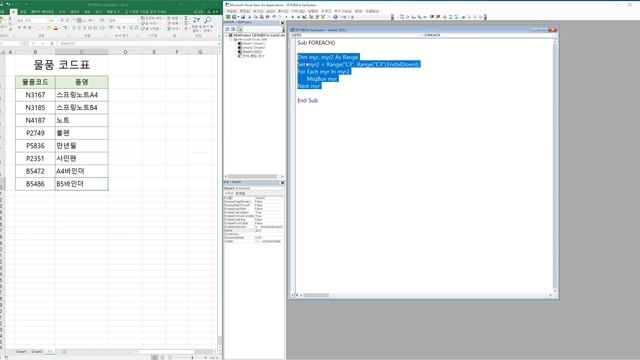Open Properties Window icon in VBA toolbar
This screenshot has width=640, height=360.
click(317, 17)
